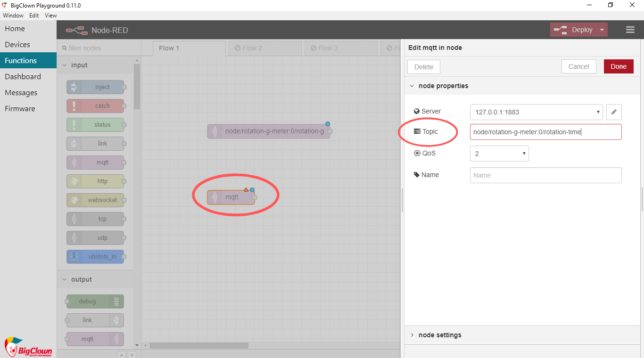644x358 pixels.
Task: Click the output port of mqtt node
Action: pos(255,197)
